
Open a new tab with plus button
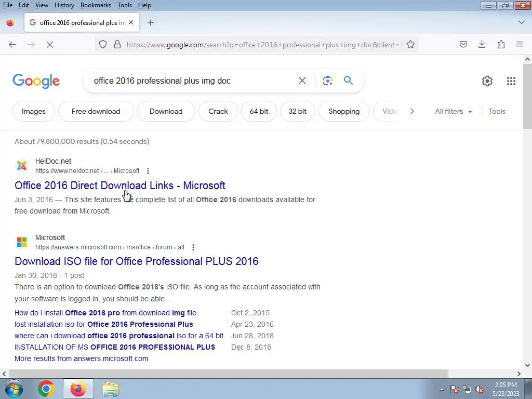[151, 23]
